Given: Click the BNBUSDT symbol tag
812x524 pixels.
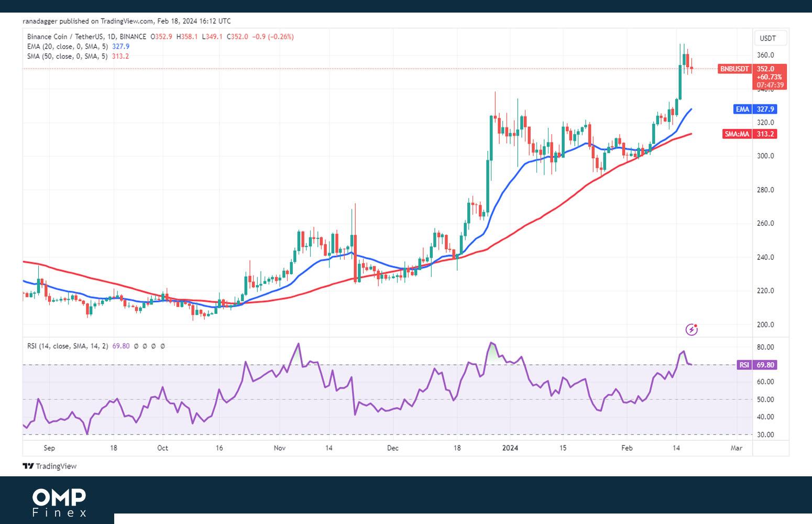Looking at the screenshot, I should coord(734,69).
